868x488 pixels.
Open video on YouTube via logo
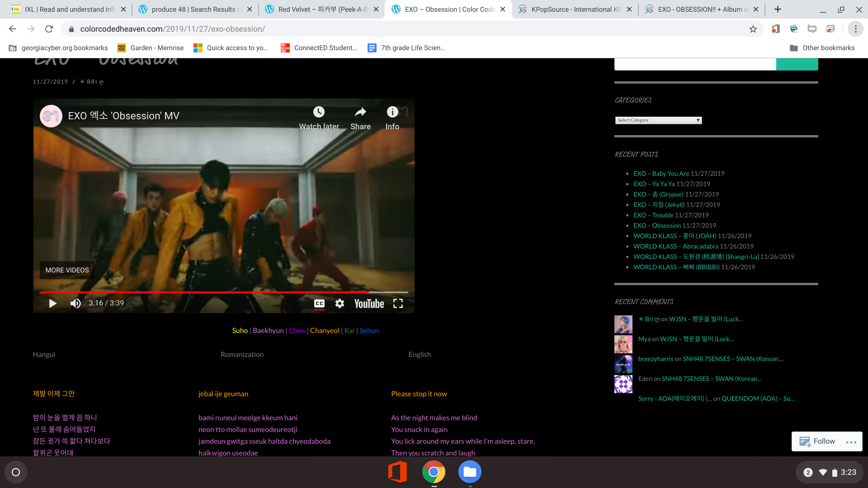coord(369,304)
